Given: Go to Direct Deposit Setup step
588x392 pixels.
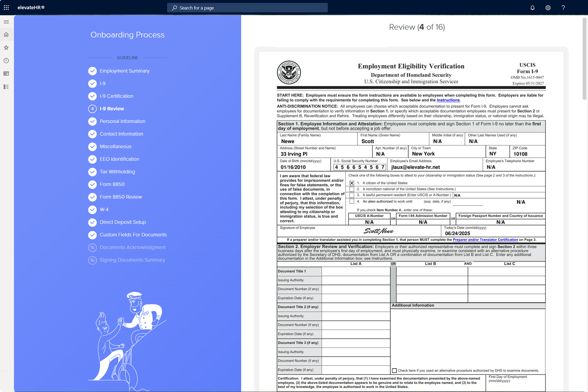Looking at the screenshot, I should (x=123, y=222).
